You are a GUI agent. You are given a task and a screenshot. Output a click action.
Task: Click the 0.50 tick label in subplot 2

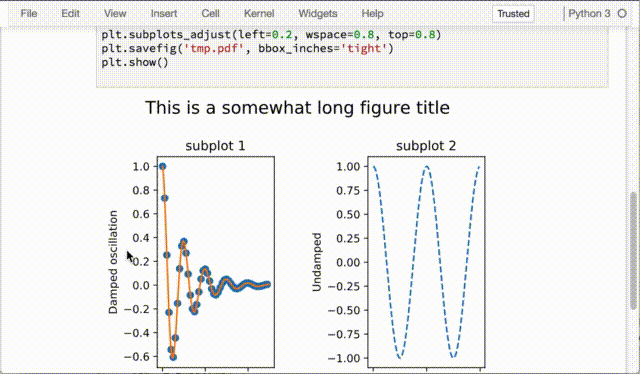click(x=348, y=214)
